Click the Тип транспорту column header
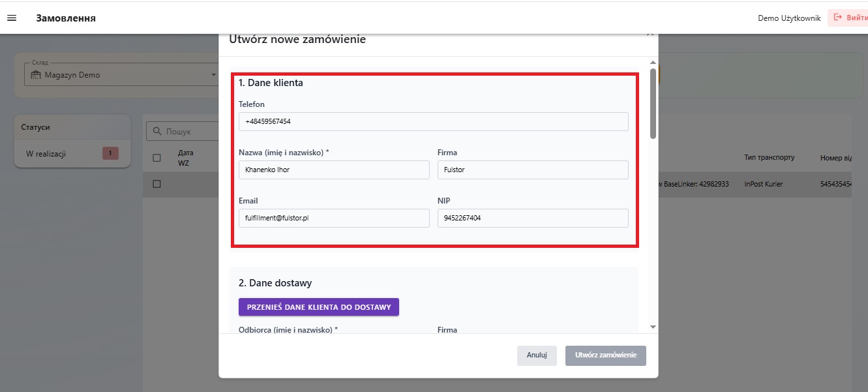 click(770, 157)
